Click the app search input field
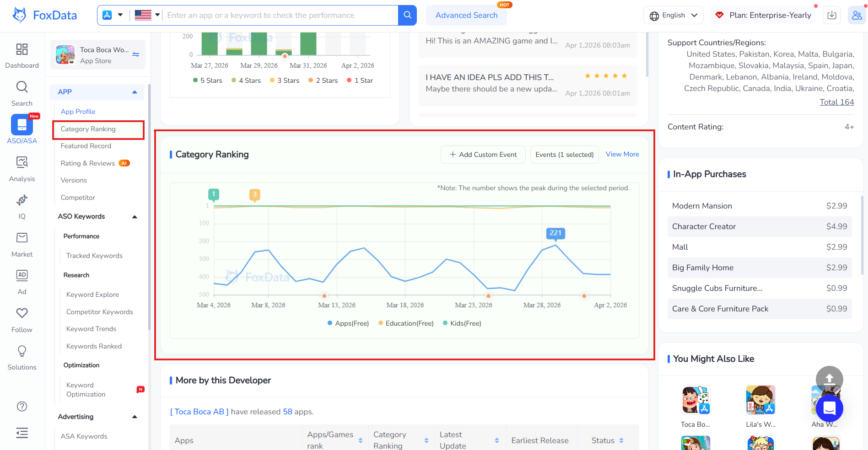 280,15
